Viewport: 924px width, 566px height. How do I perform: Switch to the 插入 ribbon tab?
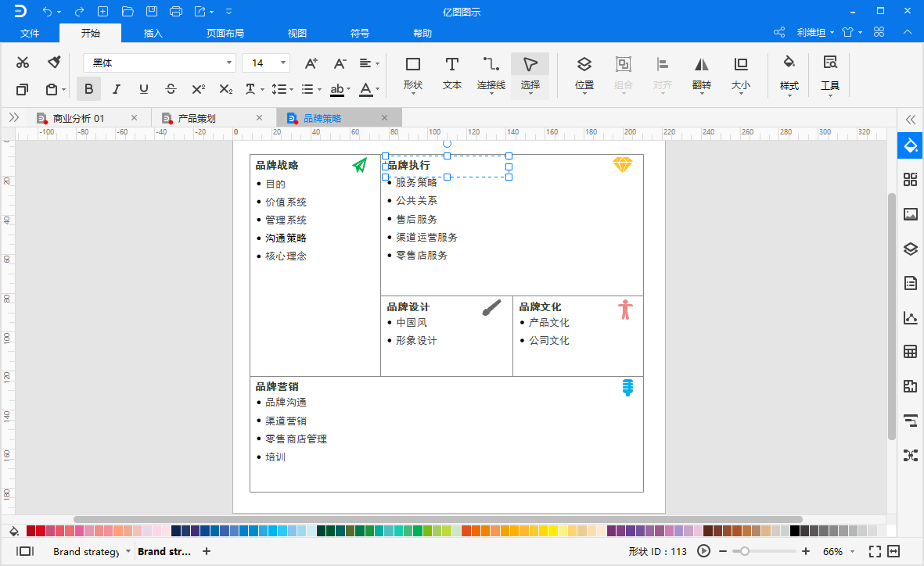153,33
